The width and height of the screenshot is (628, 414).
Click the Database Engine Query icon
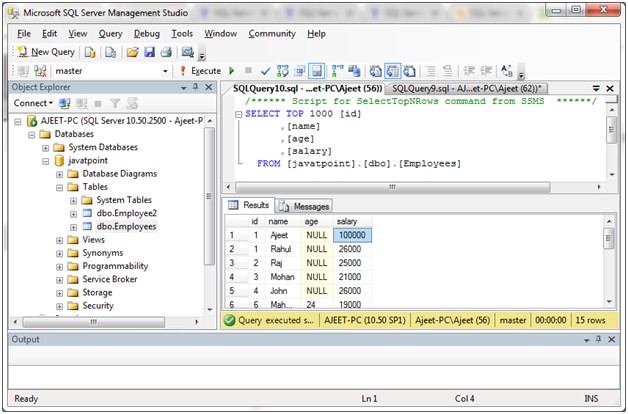coord(90,52)
